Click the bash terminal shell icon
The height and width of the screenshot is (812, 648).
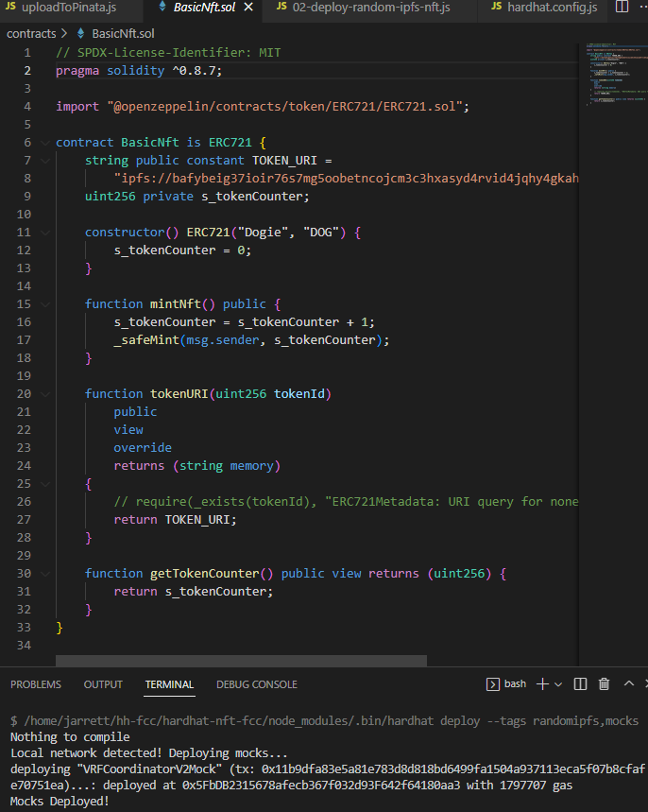pyautogui.click(x=493, y=684)
